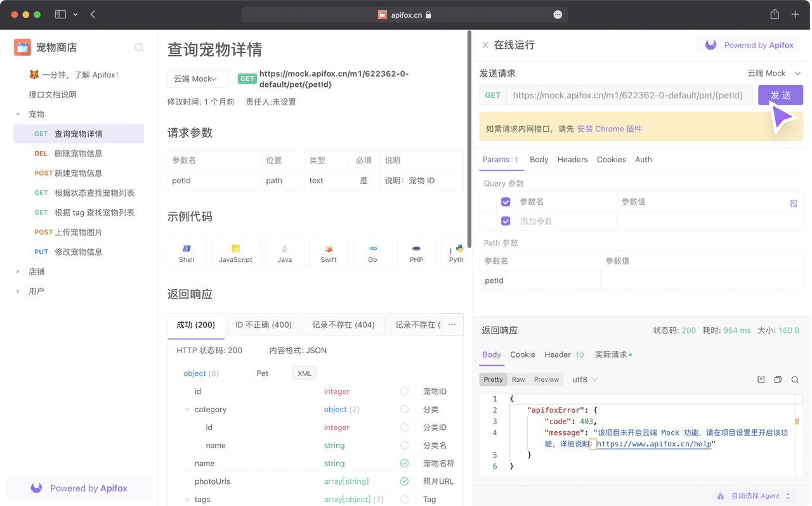This screenshot has height=506, width=812.
Task: Choose the Swift sample code icon
Action: tap(329, 253)
